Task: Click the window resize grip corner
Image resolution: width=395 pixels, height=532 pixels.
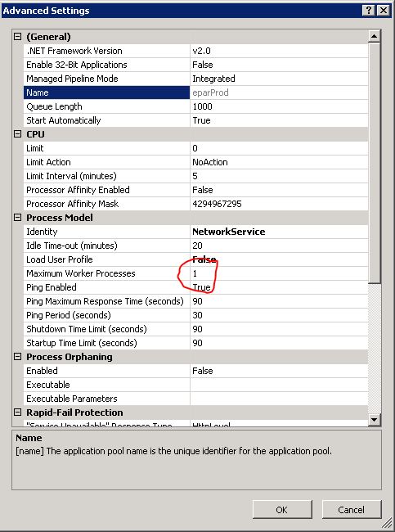Action: point(387,524)
